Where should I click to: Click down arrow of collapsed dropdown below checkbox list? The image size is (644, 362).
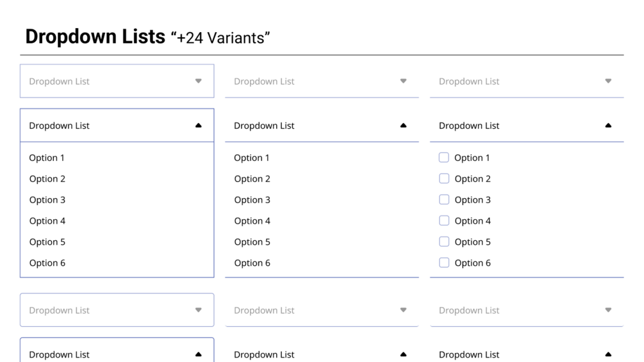click(608, 310)
